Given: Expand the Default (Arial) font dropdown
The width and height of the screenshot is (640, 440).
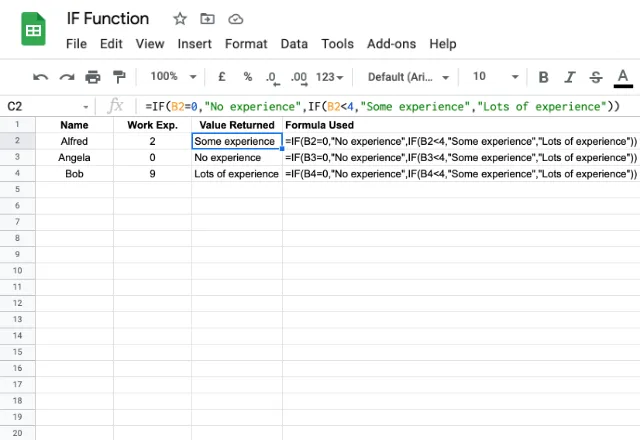Looking at the screenshot, I should [x=408, y=77].
